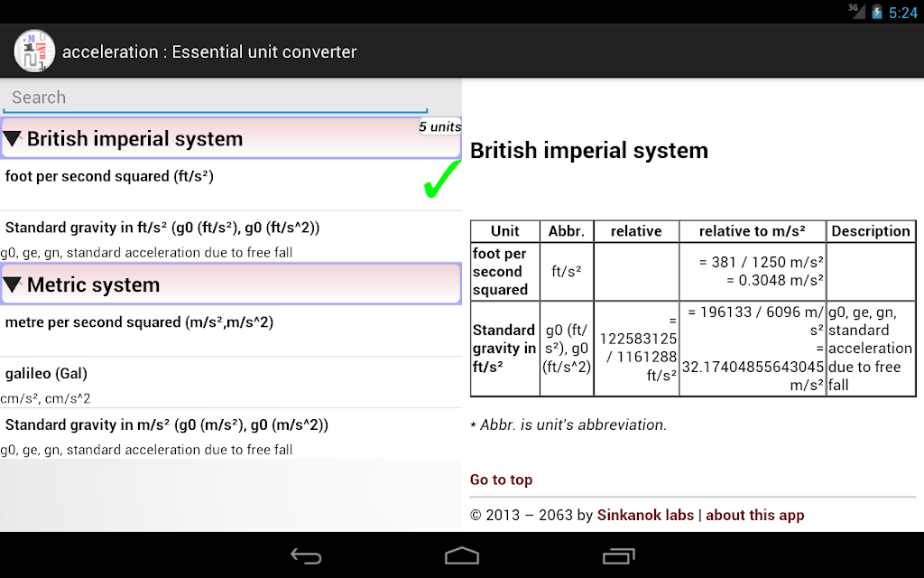924x578 pixels.
Task: Tap the Android home navigation button
Action: click(x=461, y=555)
